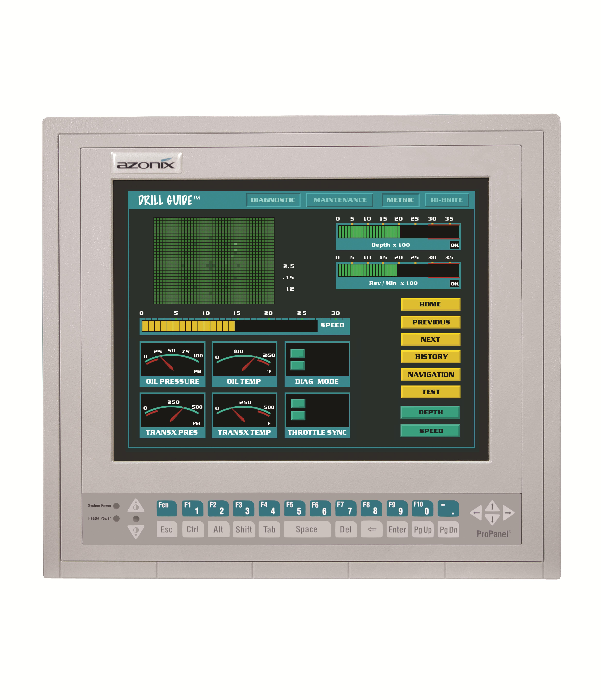Image resolution: width=601 pixels, height=700 pixels.
Task: Click the OK status under Depth gauge
Action: tap(455, 245)
